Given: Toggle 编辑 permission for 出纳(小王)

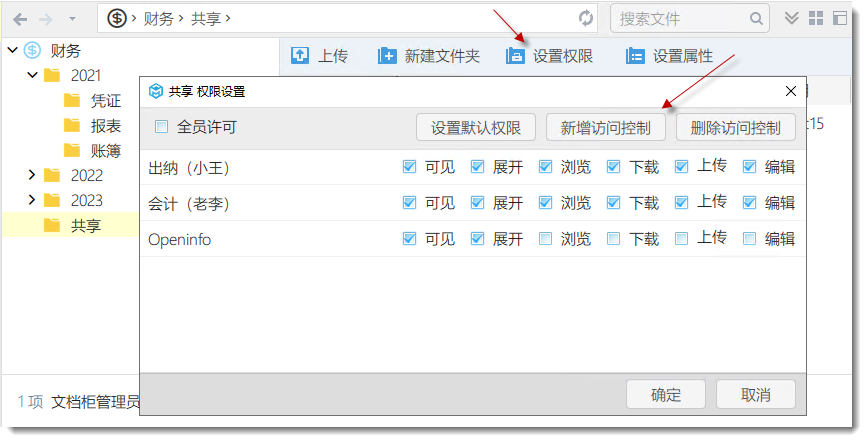Looking at the screenshot, I should pyautogui.click(x=750, y=167).
